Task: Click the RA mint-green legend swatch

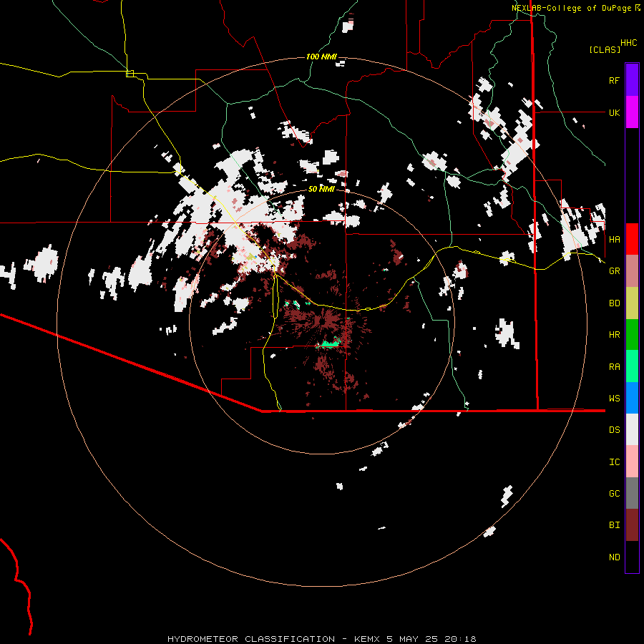Action: (632, 366)
